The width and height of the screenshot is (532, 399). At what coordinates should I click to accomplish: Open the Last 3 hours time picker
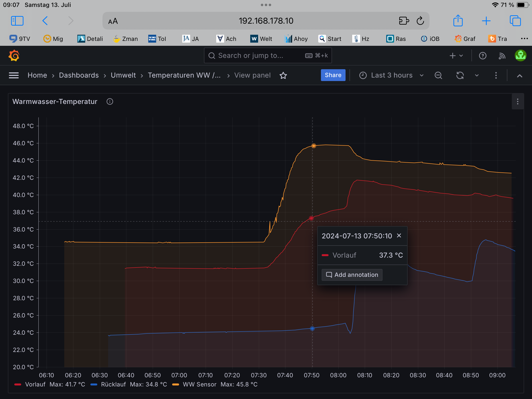[x=392, y=75]
